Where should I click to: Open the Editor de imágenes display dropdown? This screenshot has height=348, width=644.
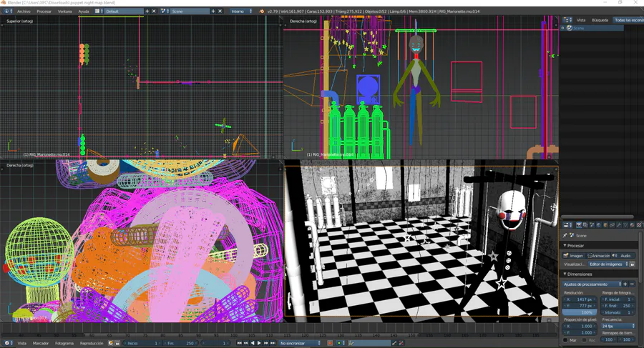point(608,264)
